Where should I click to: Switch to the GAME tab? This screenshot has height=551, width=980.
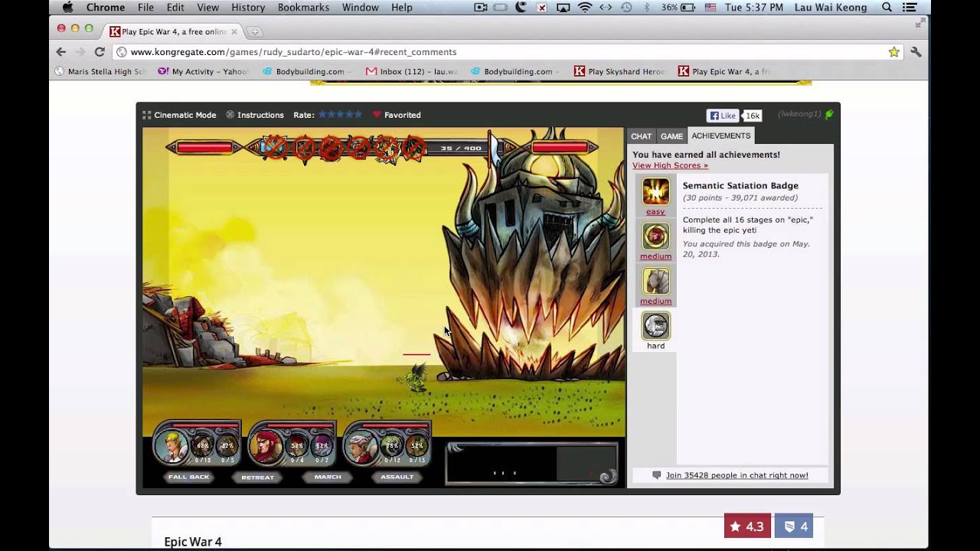coord(671,136)
